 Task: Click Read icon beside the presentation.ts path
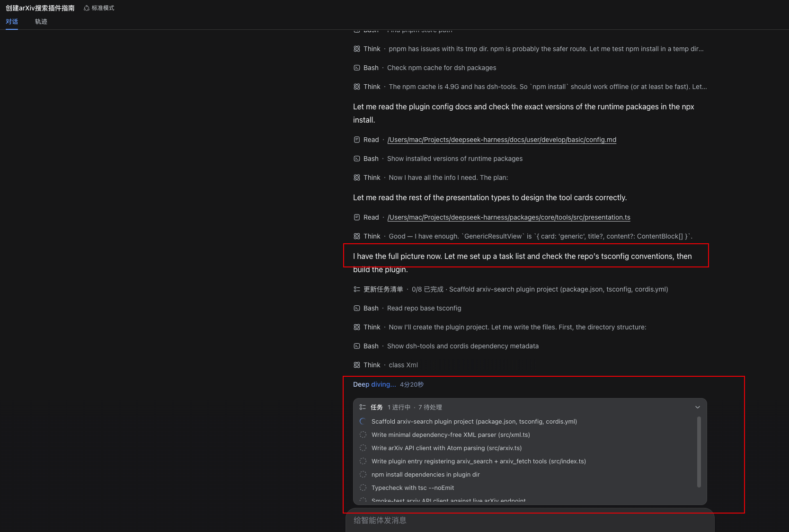(357, 217)
